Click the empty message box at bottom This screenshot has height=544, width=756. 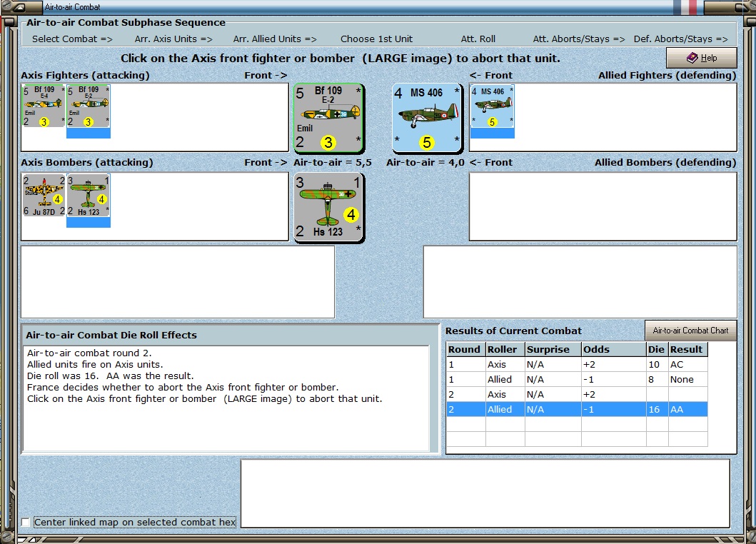point(485,493)
